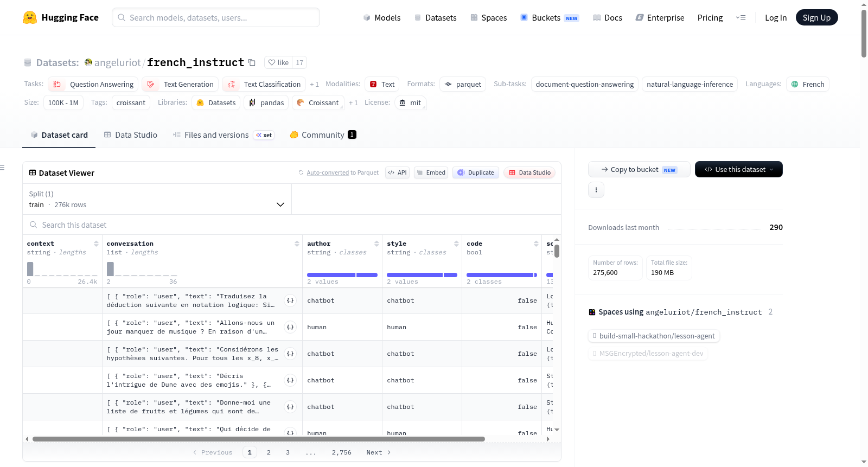Select the French language tag
This screenshot has height=467, width=868.
click(x=807, y=84)
